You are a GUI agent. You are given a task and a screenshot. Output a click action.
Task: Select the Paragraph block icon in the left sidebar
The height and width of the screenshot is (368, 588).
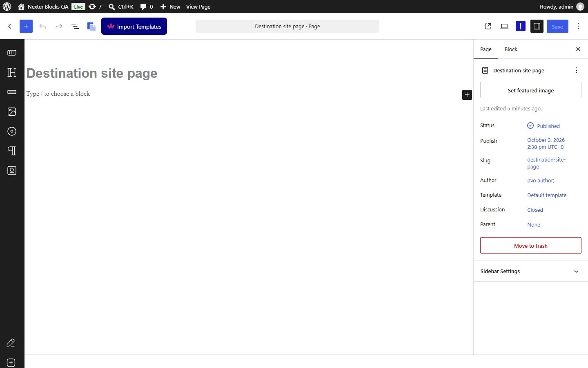pyautogui.click(x=12, y=151)
